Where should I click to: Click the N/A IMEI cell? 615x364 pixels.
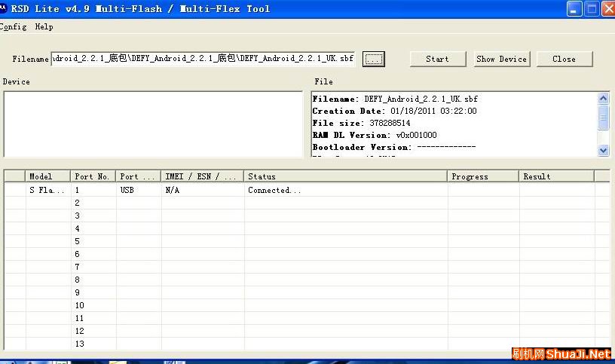coord(203,190)
